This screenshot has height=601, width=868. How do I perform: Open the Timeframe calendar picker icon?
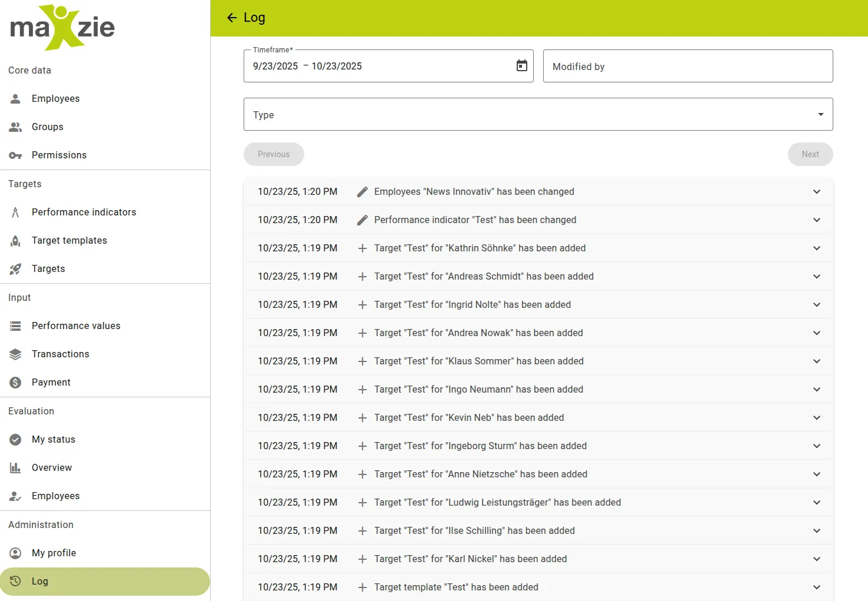521,65
